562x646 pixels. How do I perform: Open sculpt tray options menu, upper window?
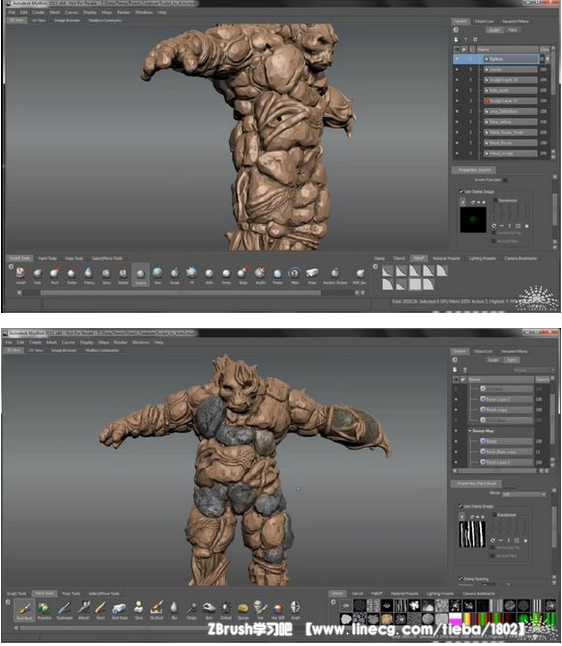(x=11, y=267)
